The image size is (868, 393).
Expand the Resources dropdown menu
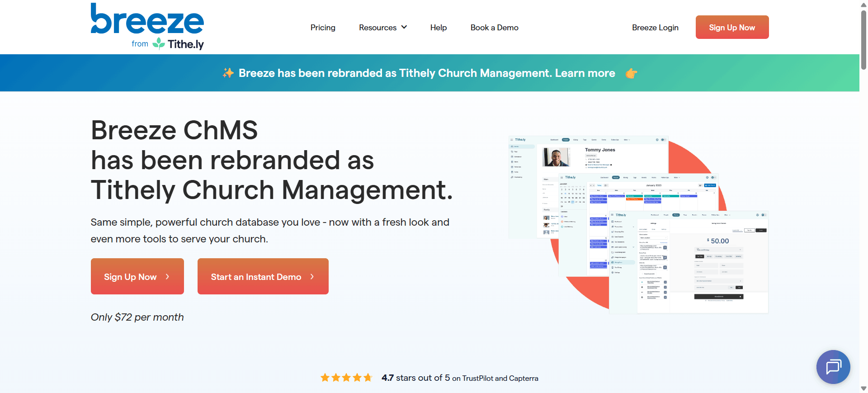pyautogui.click(x=383, y=28)
